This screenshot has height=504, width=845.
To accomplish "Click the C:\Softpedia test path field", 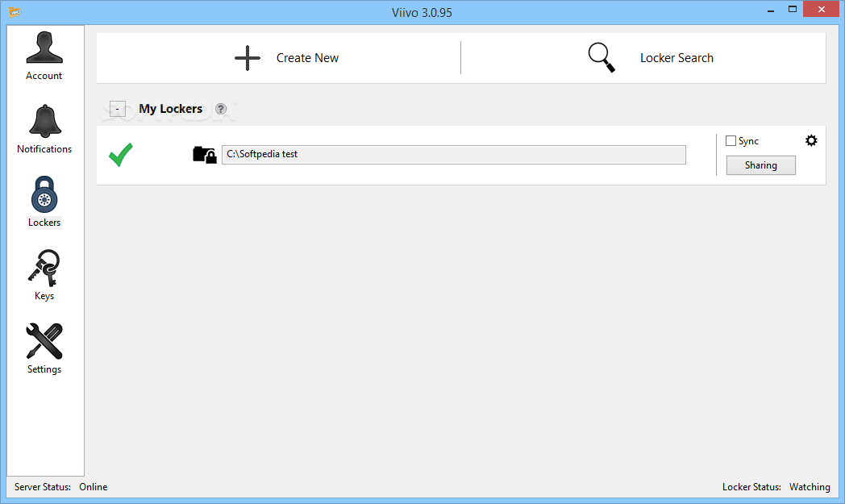I will tap(454, 155).
